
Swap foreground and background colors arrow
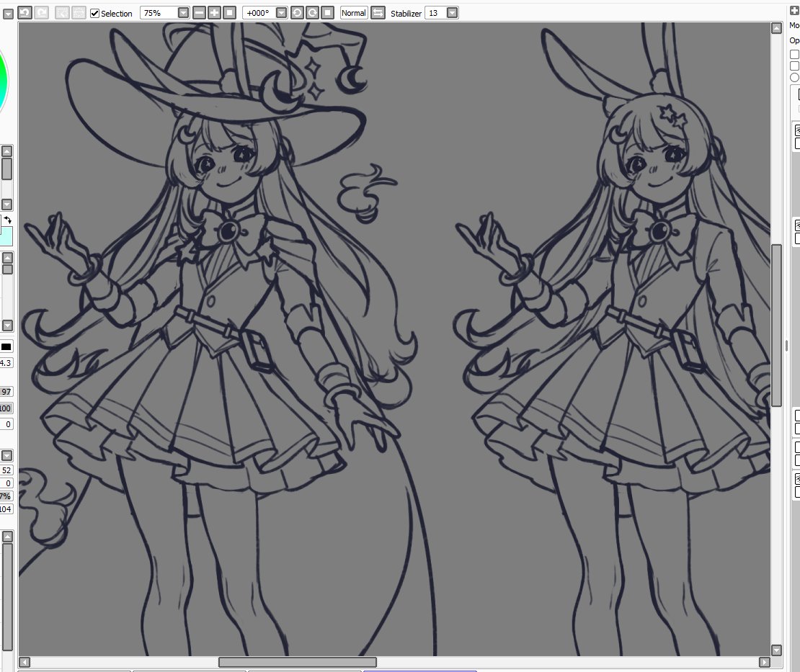(x=8, y=220)
